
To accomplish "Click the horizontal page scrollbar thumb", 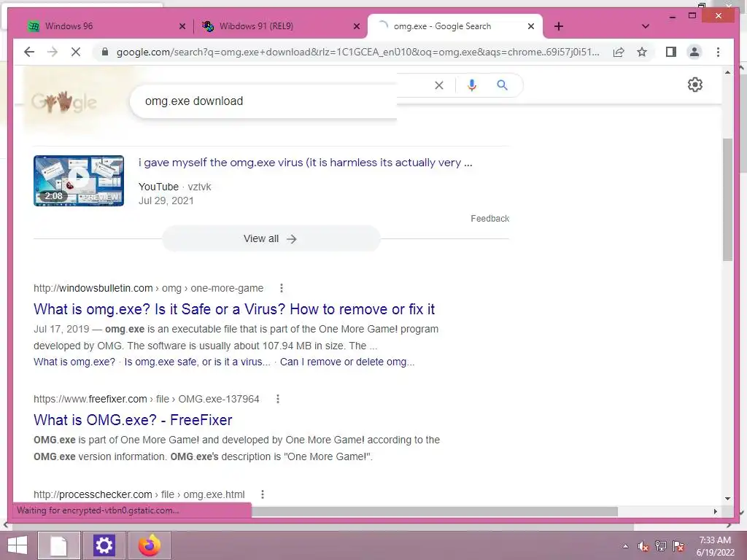I will click(435, 511).
